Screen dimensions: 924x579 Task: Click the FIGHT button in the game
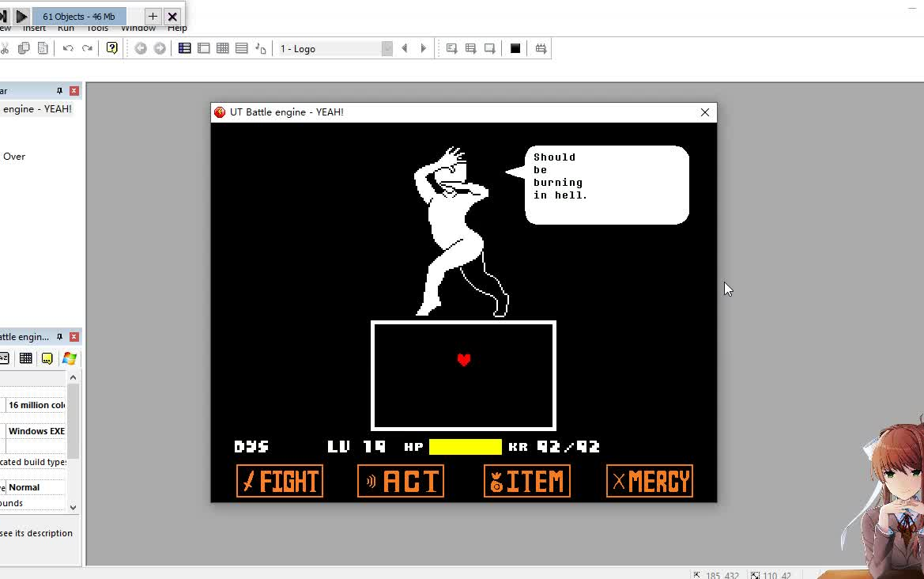click(x=280, y=481)
